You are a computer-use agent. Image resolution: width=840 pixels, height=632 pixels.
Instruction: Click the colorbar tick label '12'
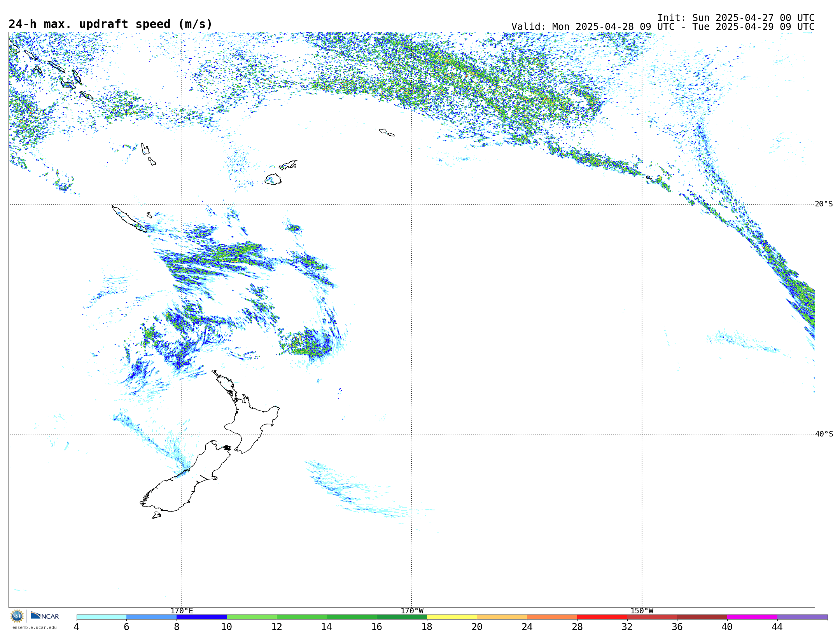(277, 627)
